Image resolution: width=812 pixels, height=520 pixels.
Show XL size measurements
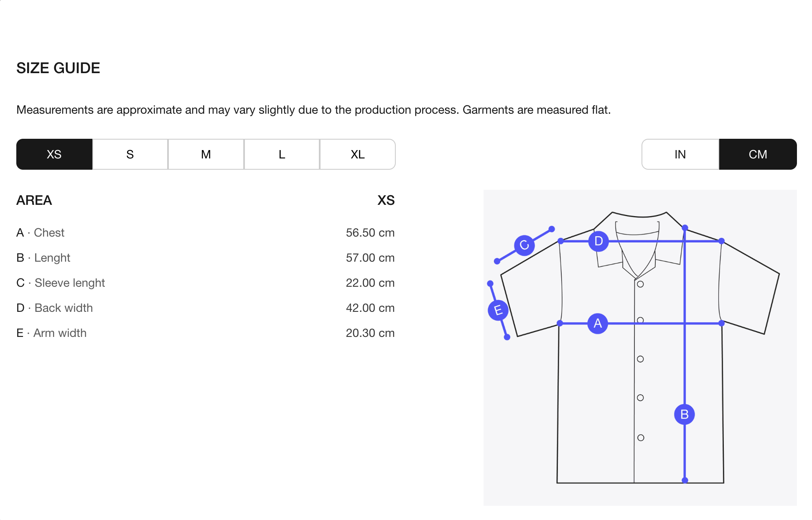click(357, 154)
